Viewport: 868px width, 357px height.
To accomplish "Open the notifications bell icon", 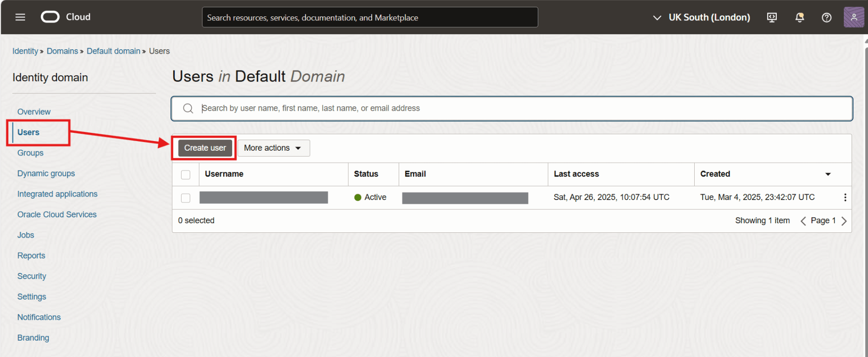I will (799, 17).
